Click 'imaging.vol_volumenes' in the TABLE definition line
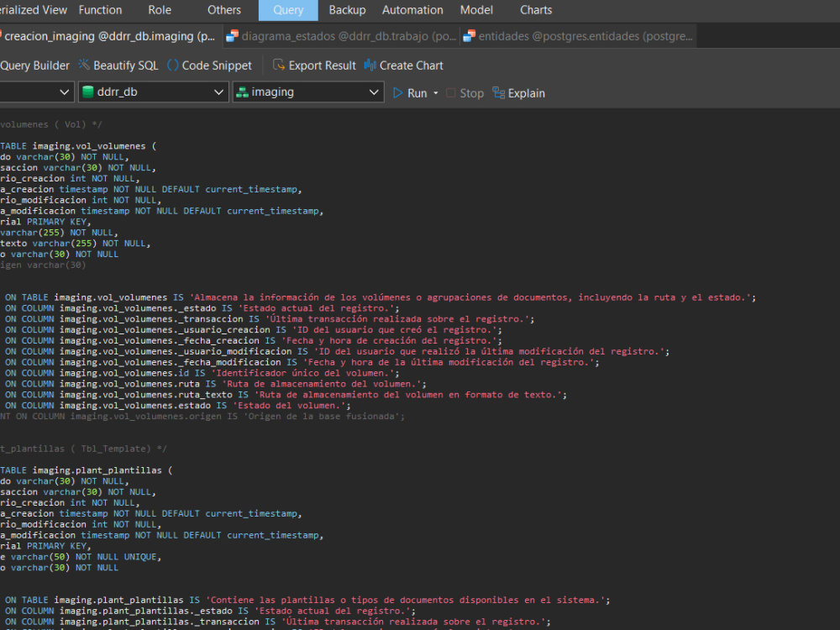Screen dimensions: 840x630 [89, 146]
